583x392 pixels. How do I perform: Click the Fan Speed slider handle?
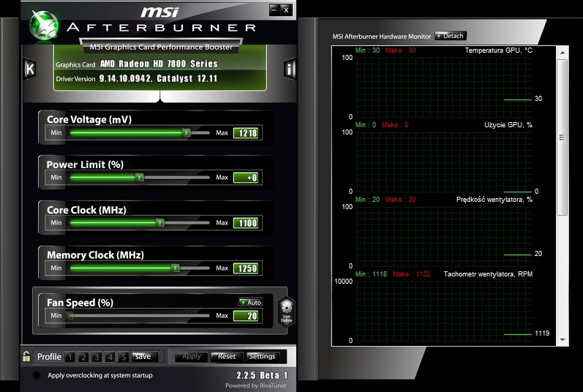click(x=70, y=316)
